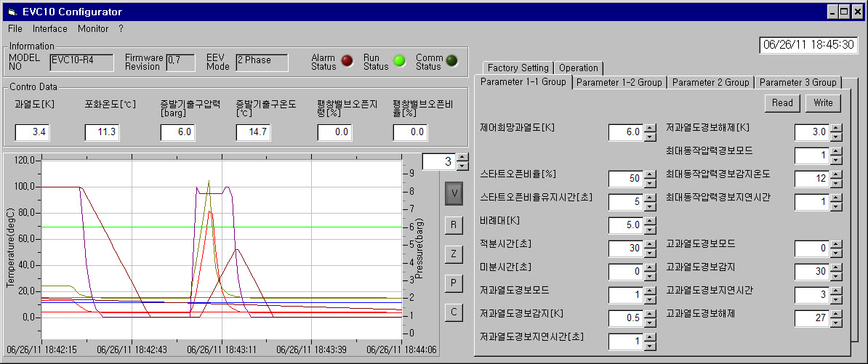Increase 고과열도경보지연시간 value
Image resolution: width=868 pixels, height=364 pixels.
[837, 291]
